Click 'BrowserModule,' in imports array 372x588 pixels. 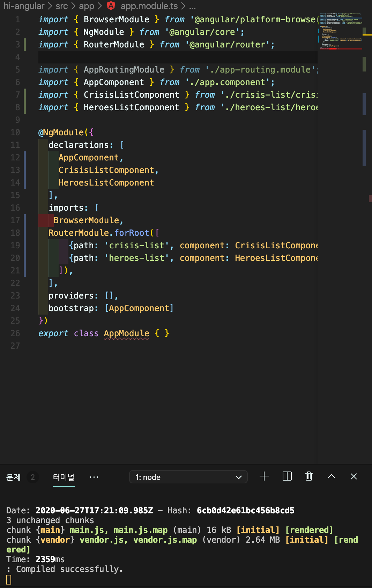tap(88, 220)
